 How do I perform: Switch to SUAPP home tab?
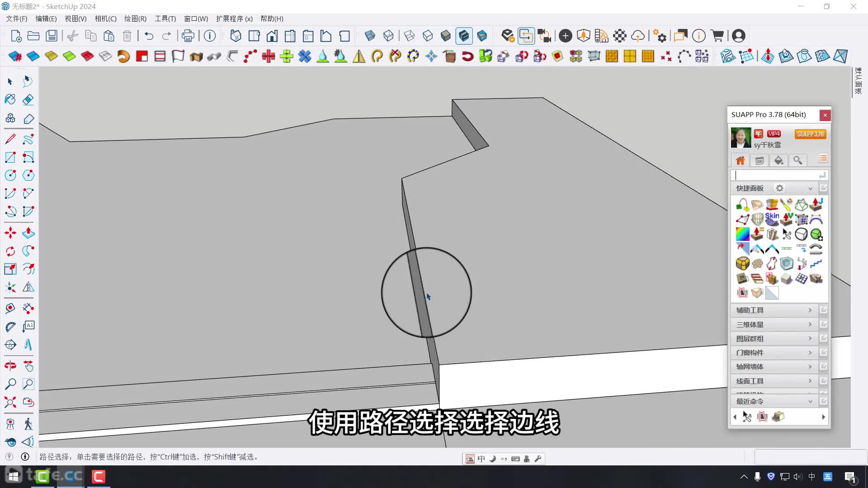[x=741, y=160]
